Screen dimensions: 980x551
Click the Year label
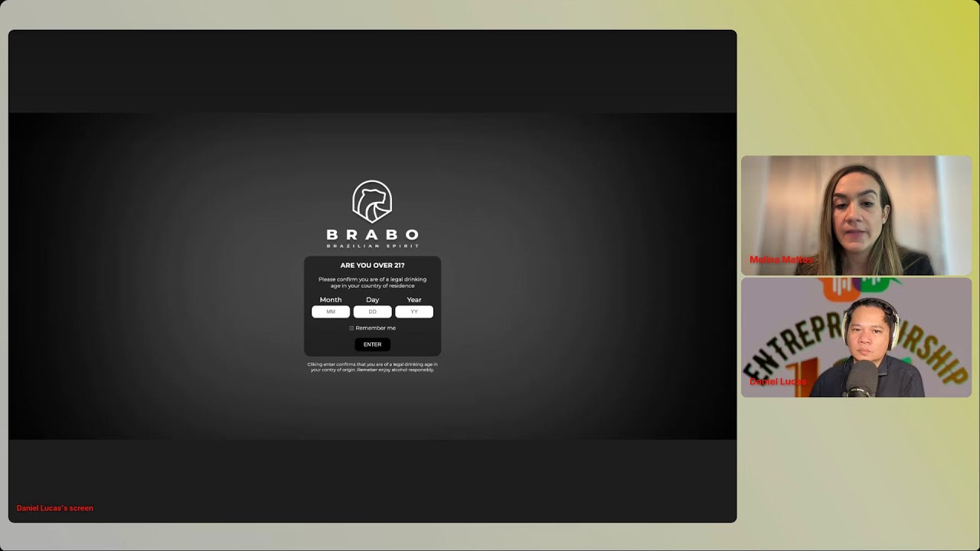click(x=414, y=300)
